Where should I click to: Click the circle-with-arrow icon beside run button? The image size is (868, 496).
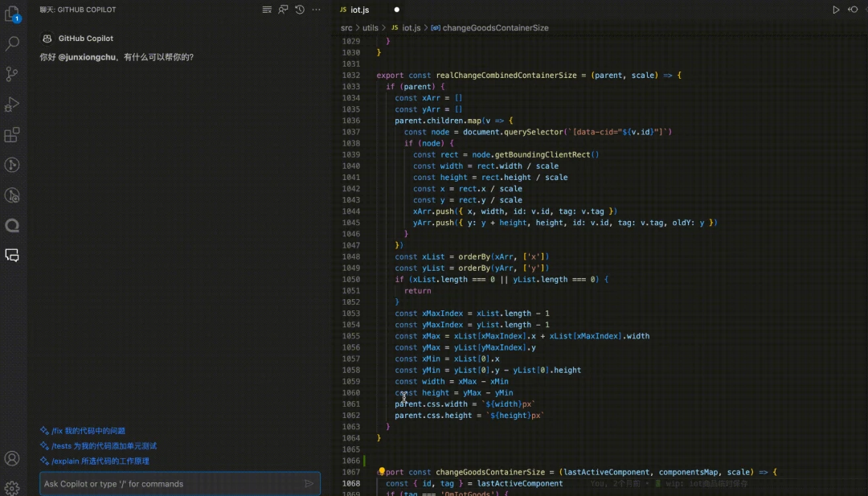point(853,10)
